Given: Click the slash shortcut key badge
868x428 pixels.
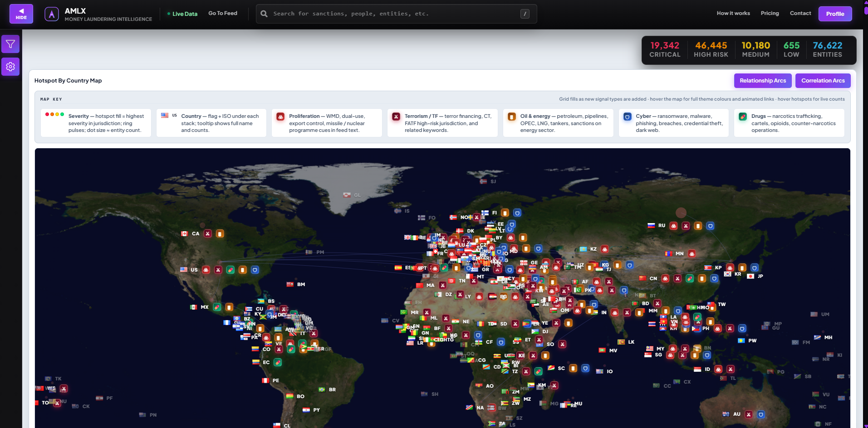Looking at the screenshot, I should pos(525,14).
